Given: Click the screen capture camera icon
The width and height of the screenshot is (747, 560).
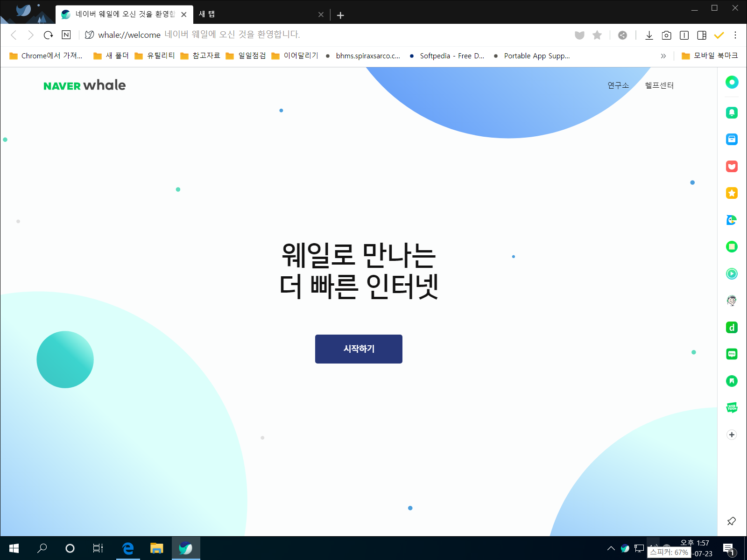Looking at the screenshot, I should (x=667, y=35).
